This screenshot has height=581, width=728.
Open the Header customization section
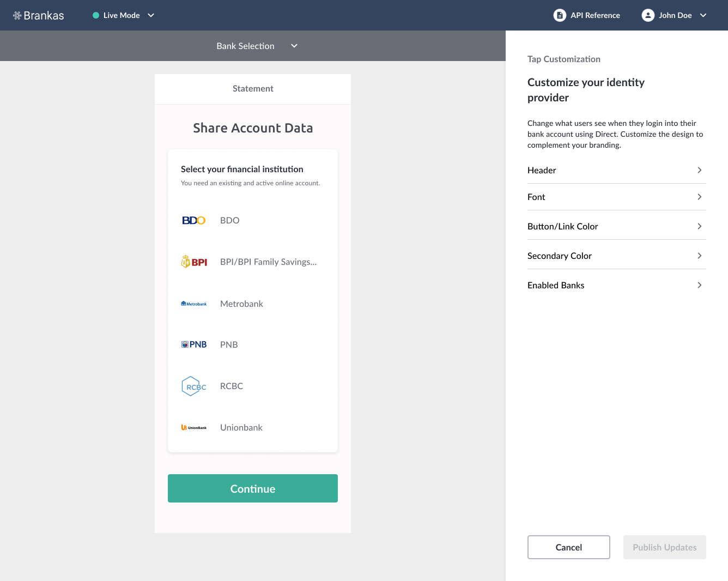point(617,170)
